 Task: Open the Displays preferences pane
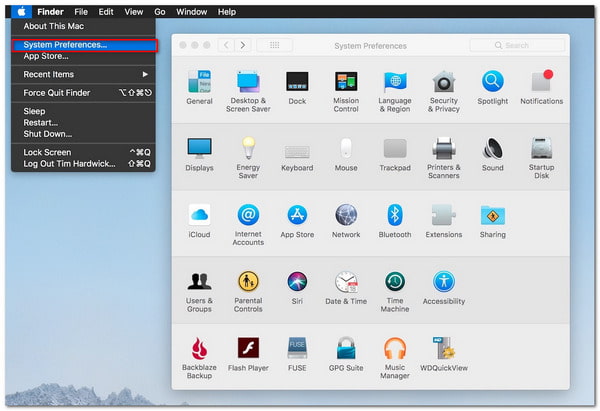tap(199, 154)
